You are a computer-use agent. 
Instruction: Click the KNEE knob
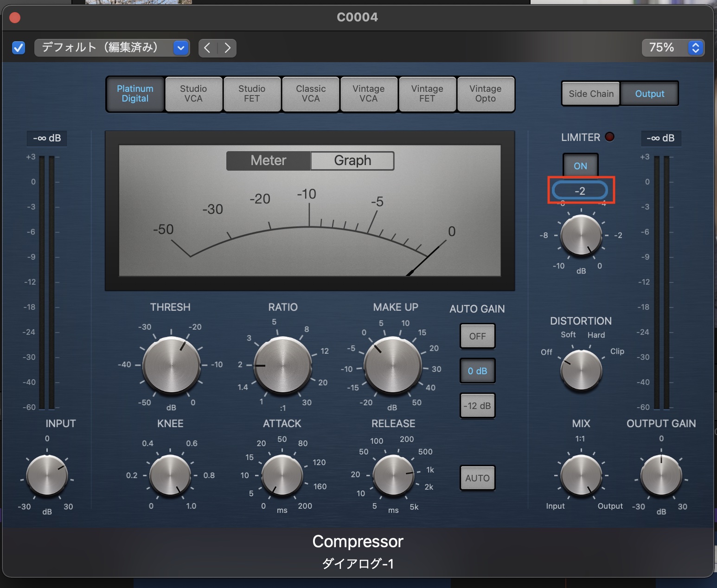coord(170,475)
